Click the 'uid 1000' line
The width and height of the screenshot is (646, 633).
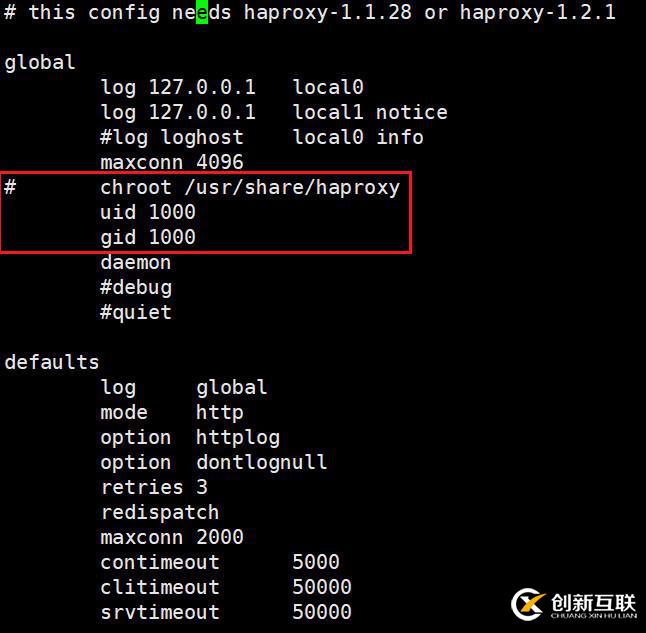[148, 212]
